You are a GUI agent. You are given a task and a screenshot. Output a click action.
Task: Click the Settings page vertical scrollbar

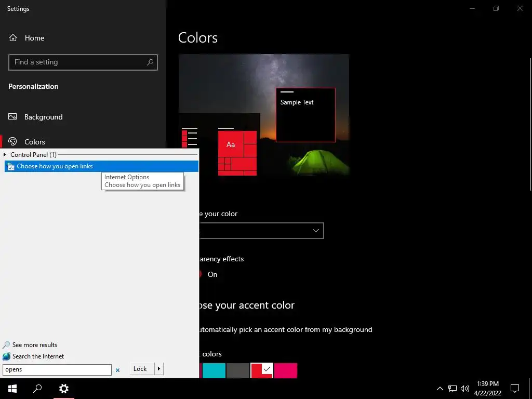point(530,124)
